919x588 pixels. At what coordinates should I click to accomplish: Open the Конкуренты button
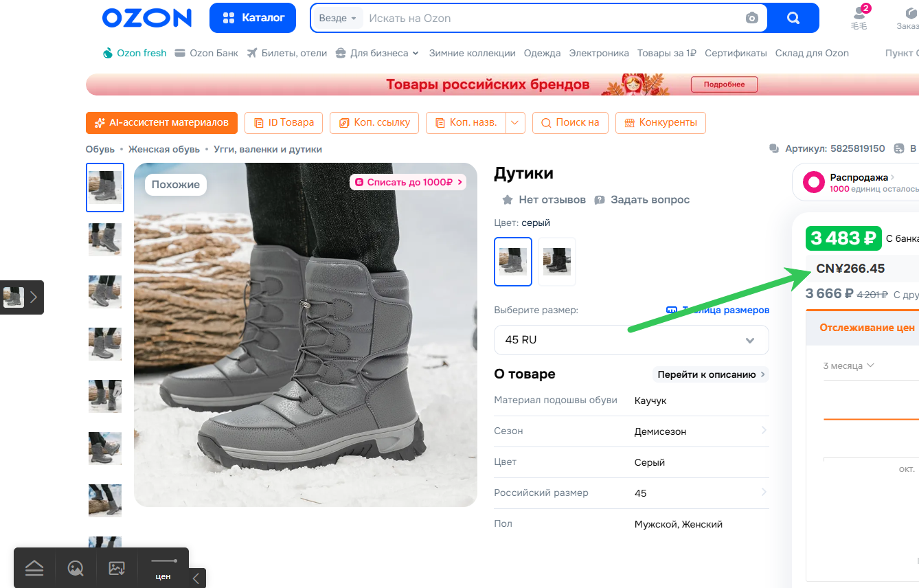661,123
